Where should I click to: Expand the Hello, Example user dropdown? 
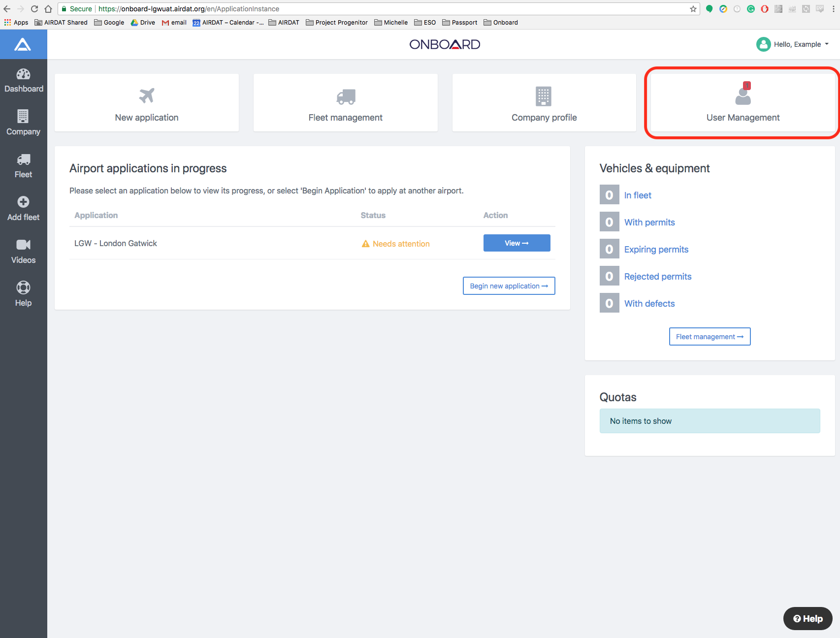coord(801,44)
